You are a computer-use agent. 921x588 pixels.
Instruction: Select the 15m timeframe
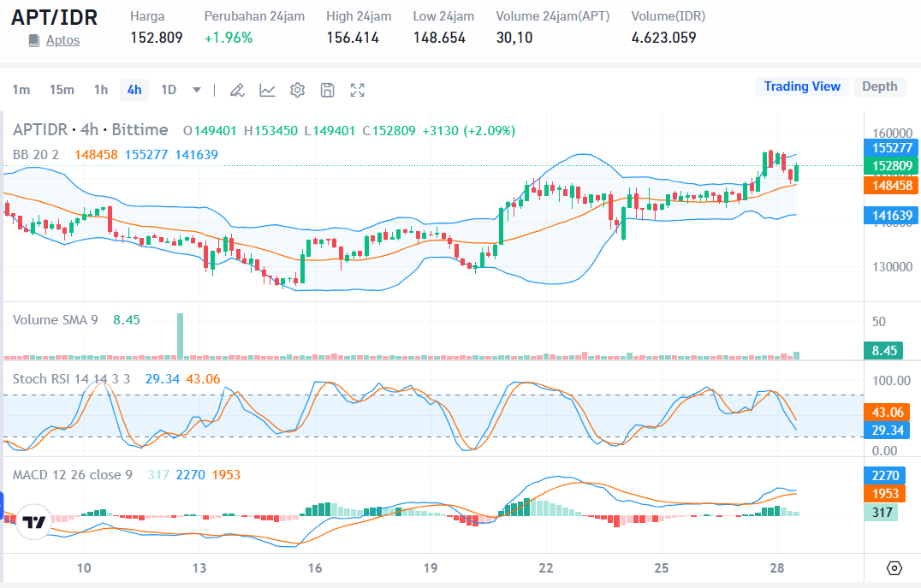tap(62, 90)
